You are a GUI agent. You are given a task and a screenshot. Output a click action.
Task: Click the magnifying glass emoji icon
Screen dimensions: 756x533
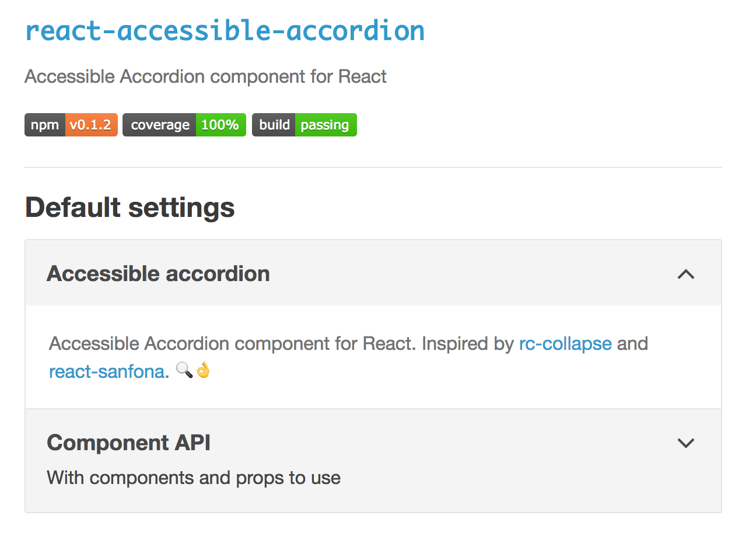click(x=183, y=370)
